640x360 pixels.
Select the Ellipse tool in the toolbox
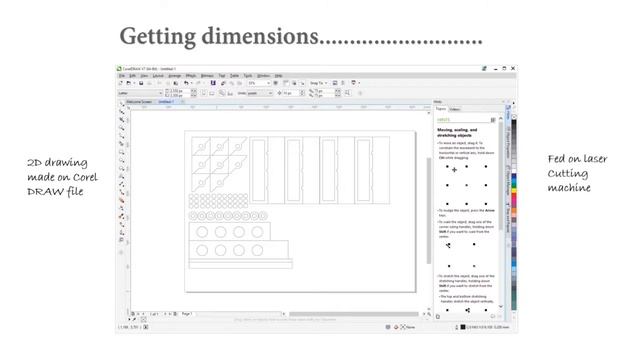(122, 160)
